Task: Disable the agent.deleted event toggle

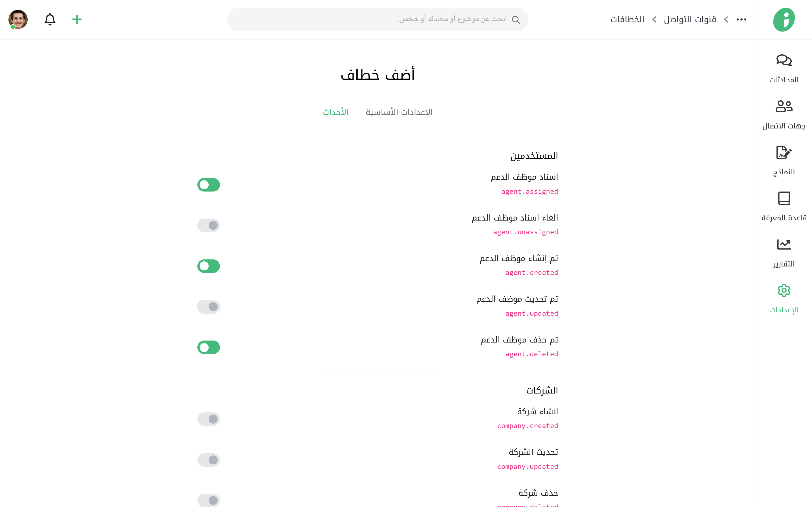Action: (x=208, y=347)
